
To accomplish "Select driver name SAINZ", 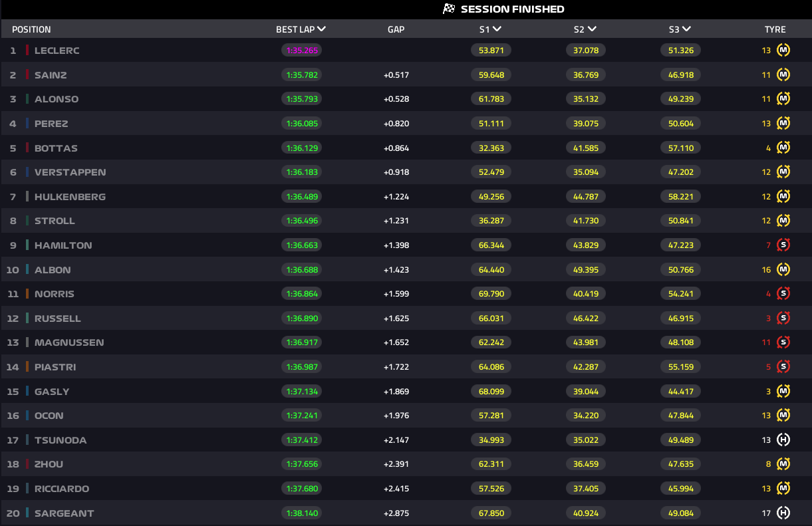I will click(x=51, y=75).
